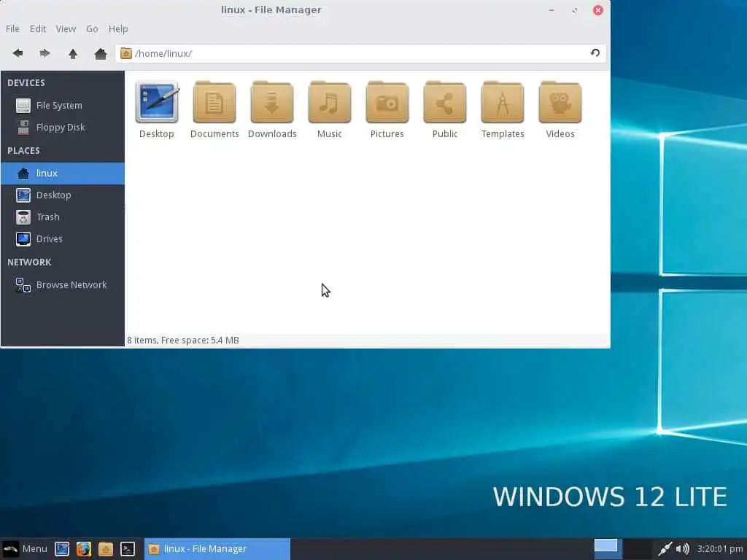Click the network connection tray icon

click(665, 549)
